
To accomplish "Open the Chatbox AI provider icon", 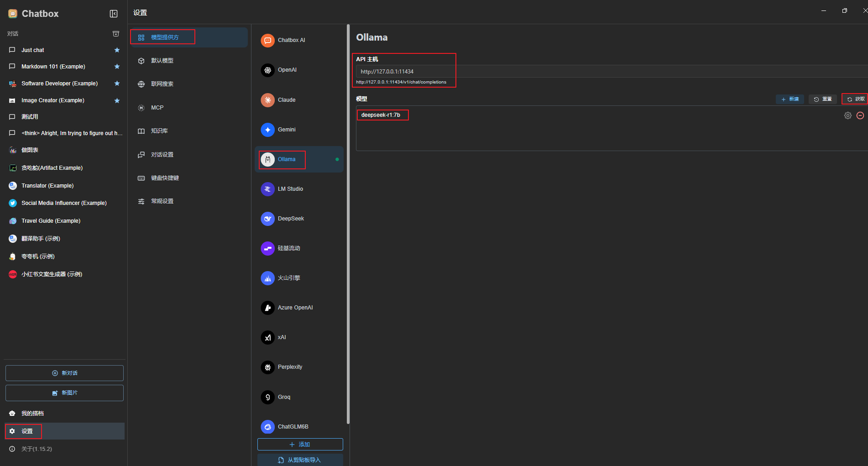I will pyautogui.click(x=268, y=40).
